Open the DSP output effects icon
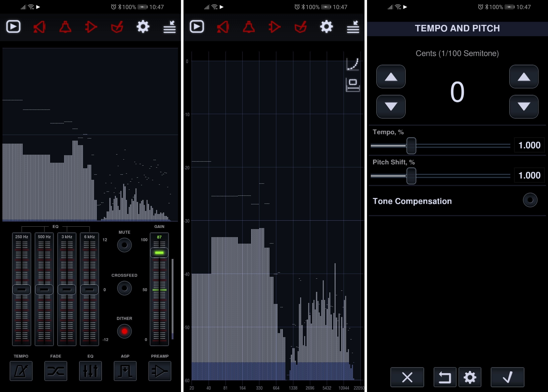 coord(91,26)
